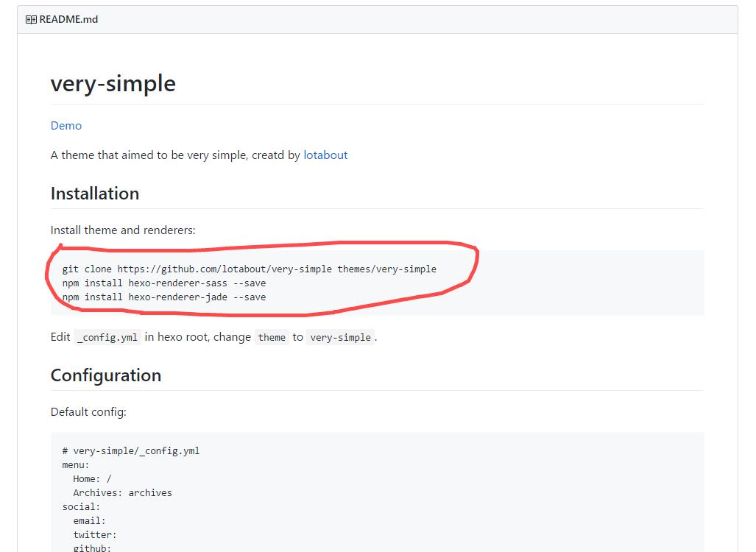This screenshot has height=552, width=756.
Task: Click the hexo-renderer-jade install command
Action: 164,297
